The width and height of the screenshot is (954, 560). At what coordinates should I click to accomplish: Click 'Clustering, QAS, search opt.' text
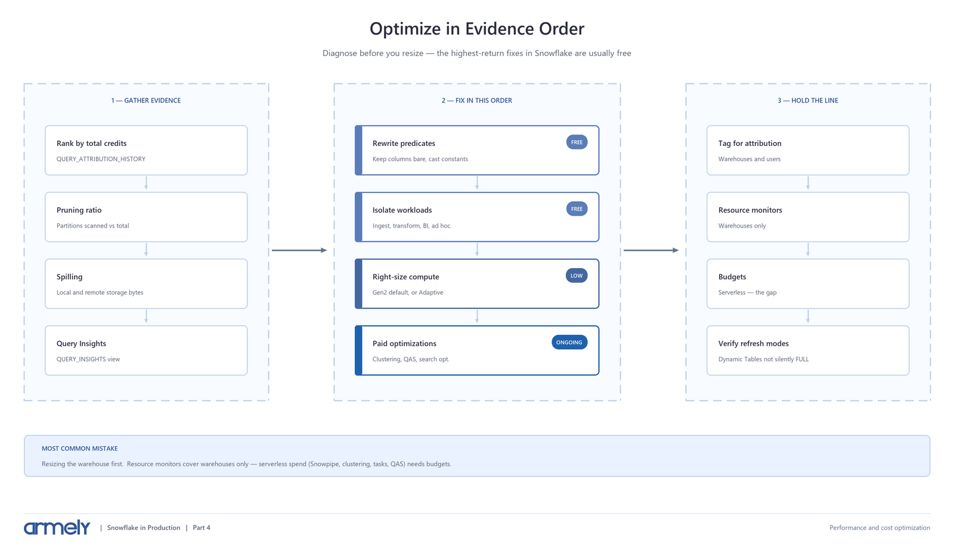(411, 359)
